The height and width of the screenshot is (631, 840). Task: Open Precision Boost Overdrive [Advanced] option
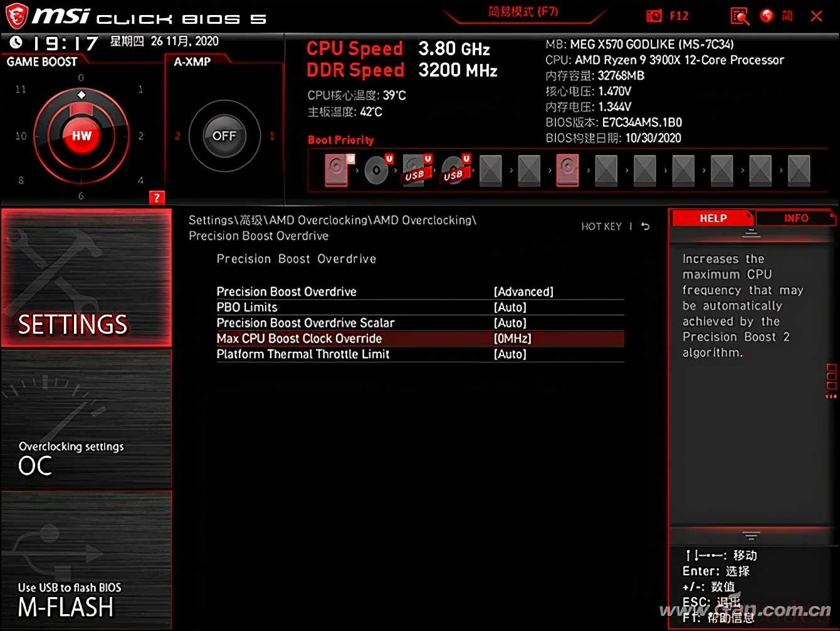pyautogui.click(x=523, y=292)
